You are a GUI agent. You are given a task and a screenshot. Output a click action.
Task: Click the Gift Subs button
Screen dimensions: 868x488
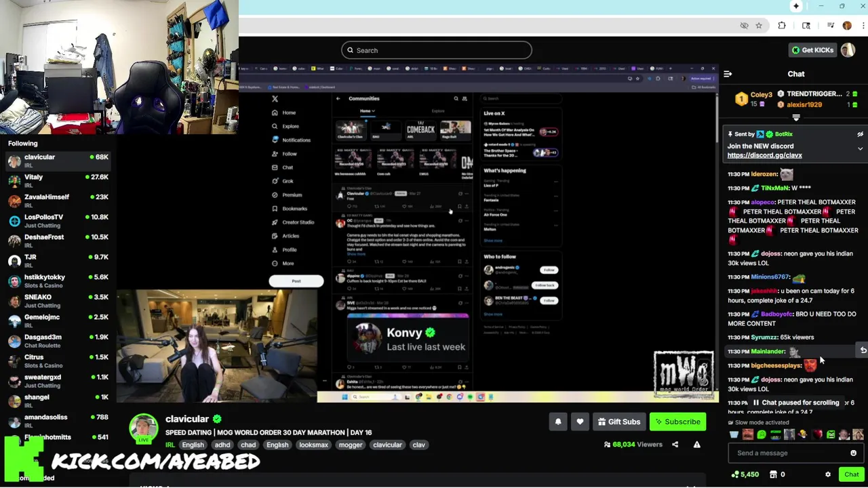point(618,422)
